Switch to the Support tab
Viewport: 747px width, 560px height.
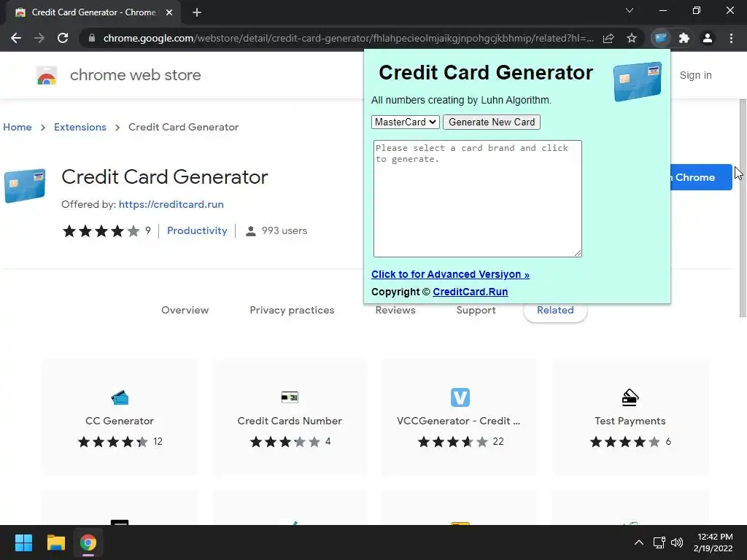[x=476, y=310]
